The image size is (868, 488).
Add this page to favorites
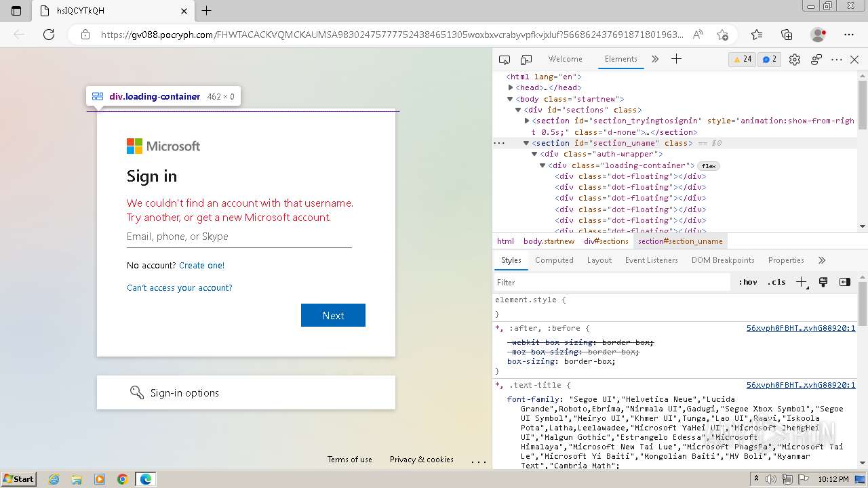pos(722,35)
